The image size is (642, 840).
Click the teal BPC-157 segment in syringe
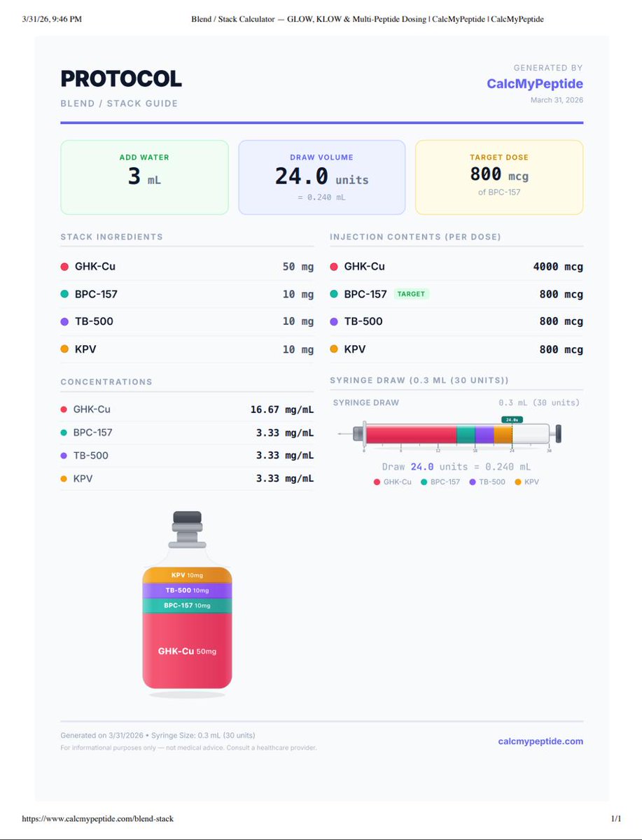(466, 434)
